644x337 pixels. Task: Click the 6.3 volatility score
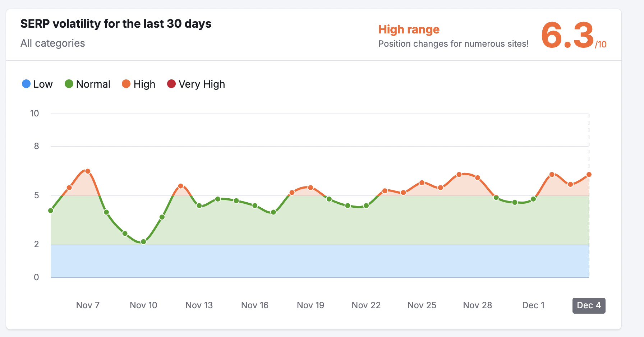[x=567, y=35]
